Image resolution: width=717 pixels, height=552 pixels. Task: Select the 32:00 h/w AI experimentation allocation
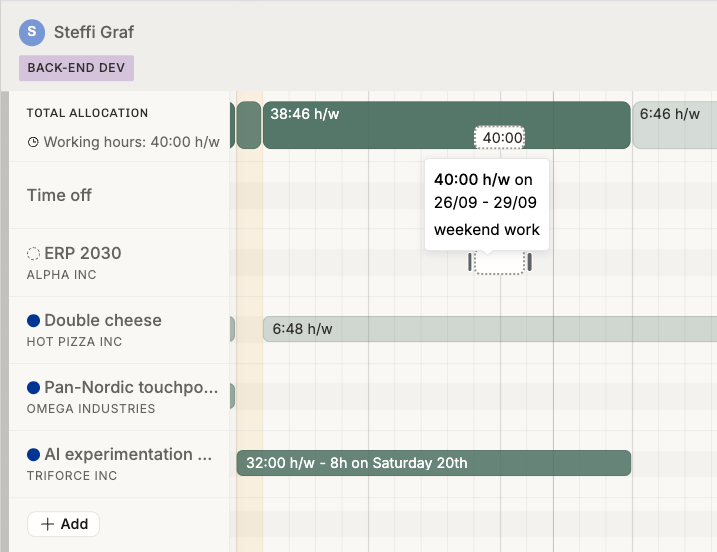coord(433,463)
